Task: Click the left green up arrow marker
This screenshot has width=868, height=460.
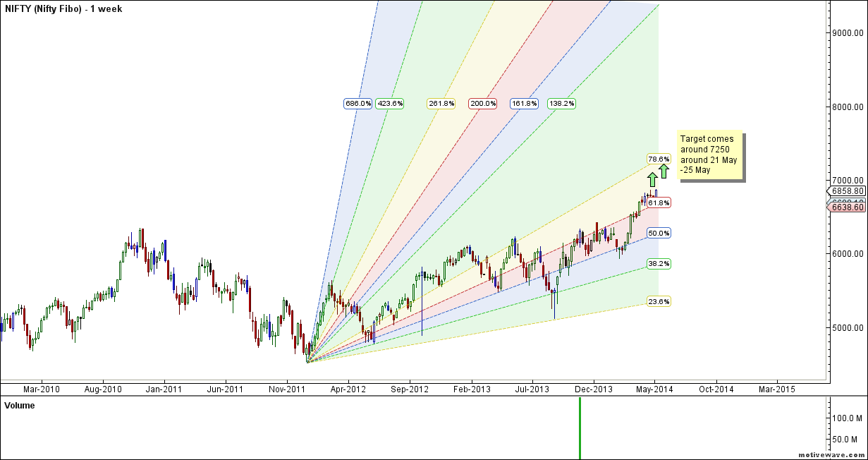Action: coord(652,178)
